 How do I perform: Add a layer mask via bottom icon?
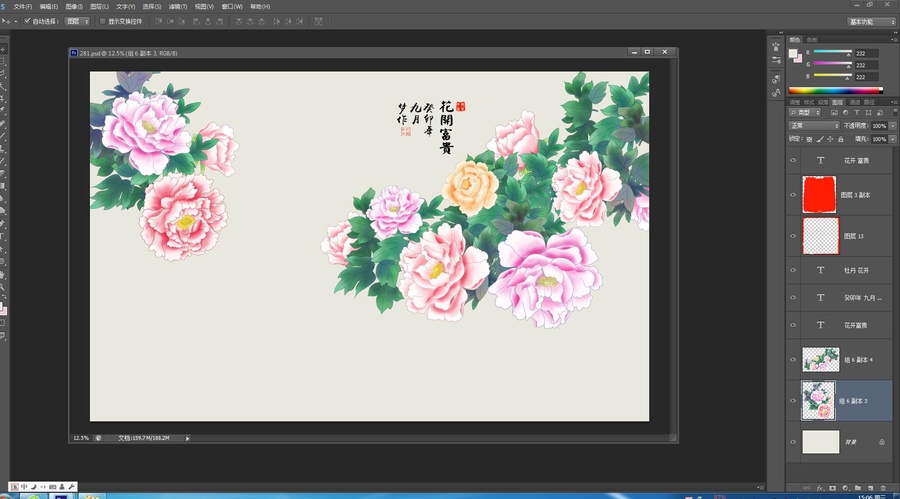[x=832, y=488]
